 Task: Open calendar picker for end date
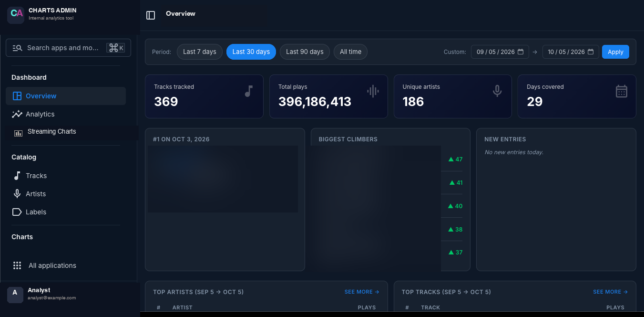[591, 52]
